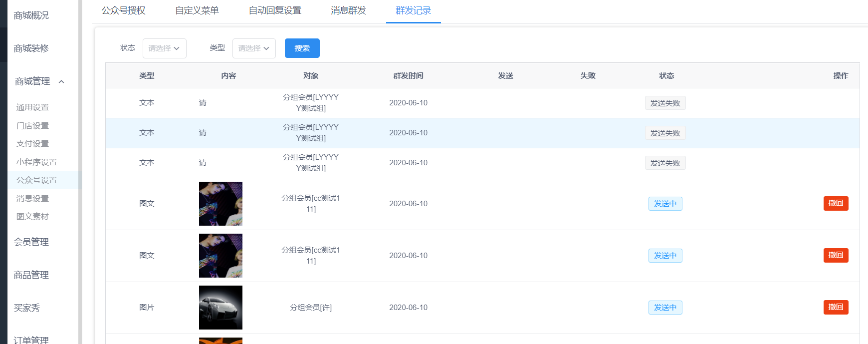Open the 自动回复设置 tab

[275, 10]
